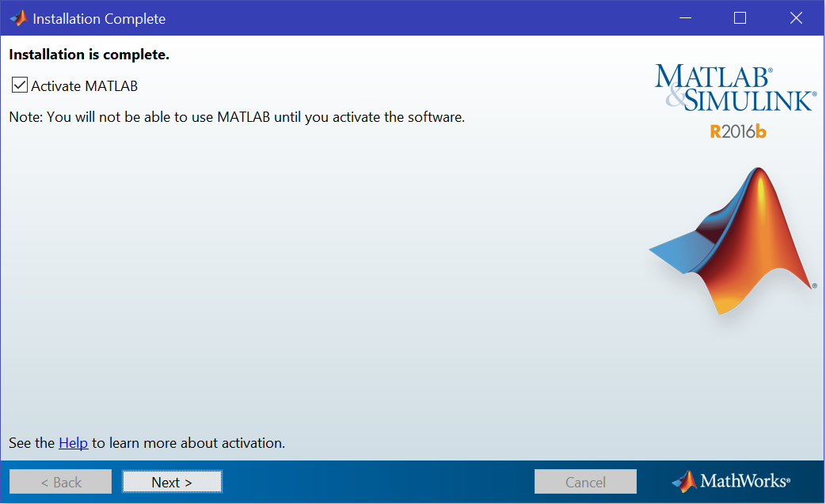Click the greyed-out Cancel button
The height and width of the screenshot is (504, 826).
tap(585, 481)
